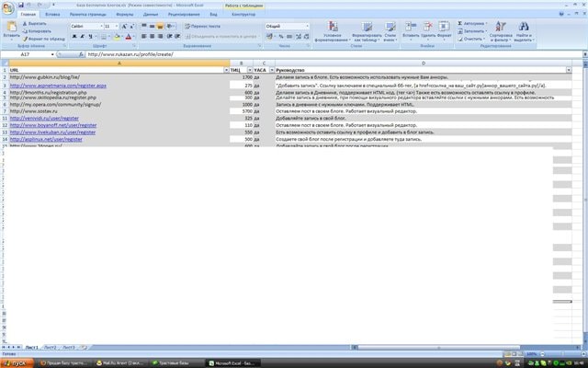Screen dimensions: 588x368
Task: Switch to the Вставка (Insert) ribbon tab
Action: pos(52,15)
